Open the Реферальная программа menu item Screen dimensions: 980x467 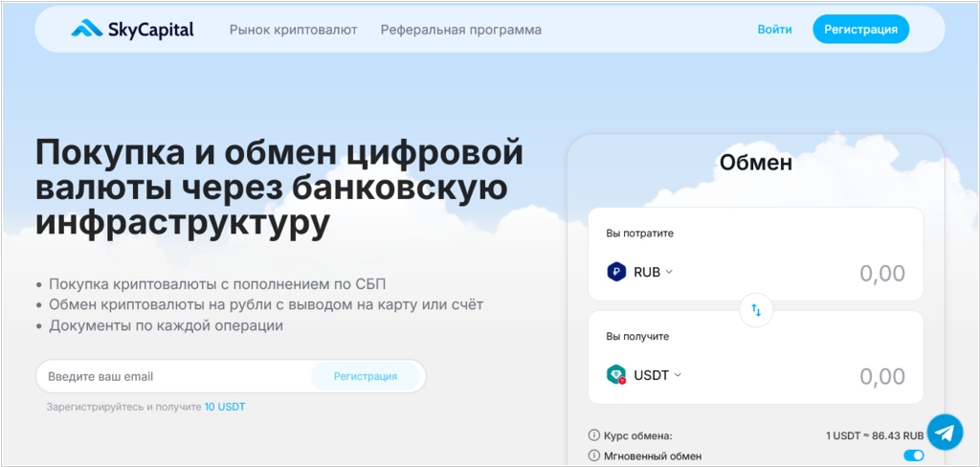click(x=460, y=30)
